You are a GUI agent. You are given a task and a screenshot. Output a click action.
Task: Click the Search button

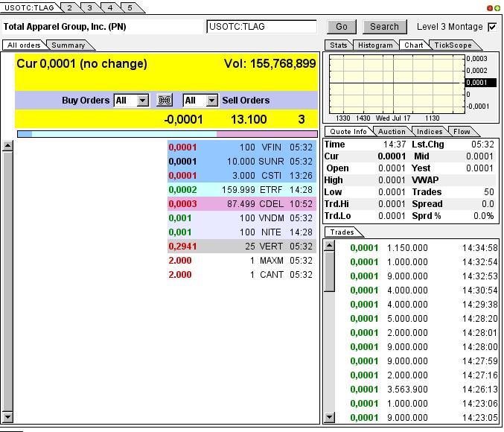click(384, 27)
